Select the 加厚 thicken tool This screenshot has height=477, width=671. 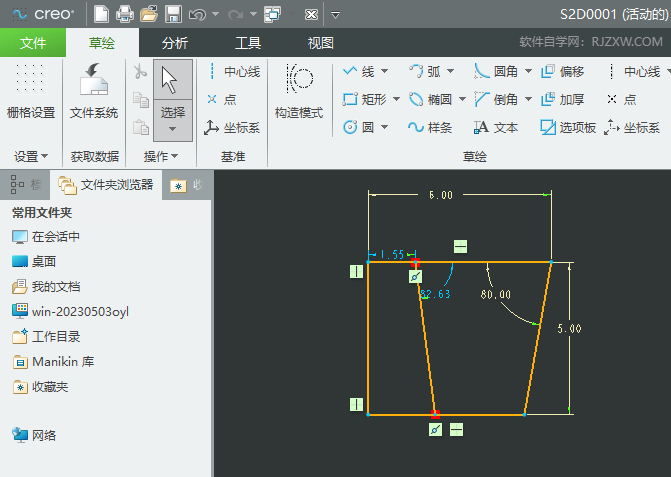[x=563, y=99]
